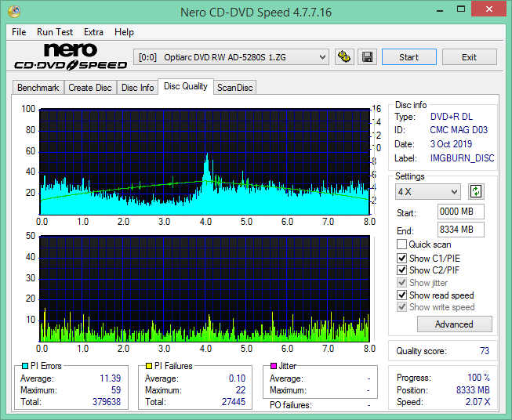512x420 pixels.
Task: Select the Disc Quality tab
Action: click(186, 86)
